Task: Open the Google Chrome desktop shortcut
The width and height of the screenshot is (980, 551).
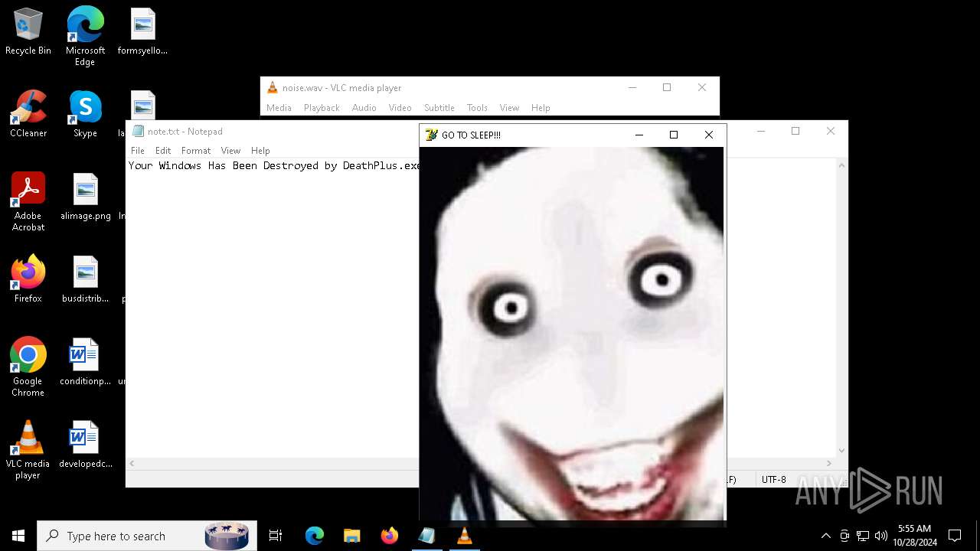Action: (x=28, y=367)
